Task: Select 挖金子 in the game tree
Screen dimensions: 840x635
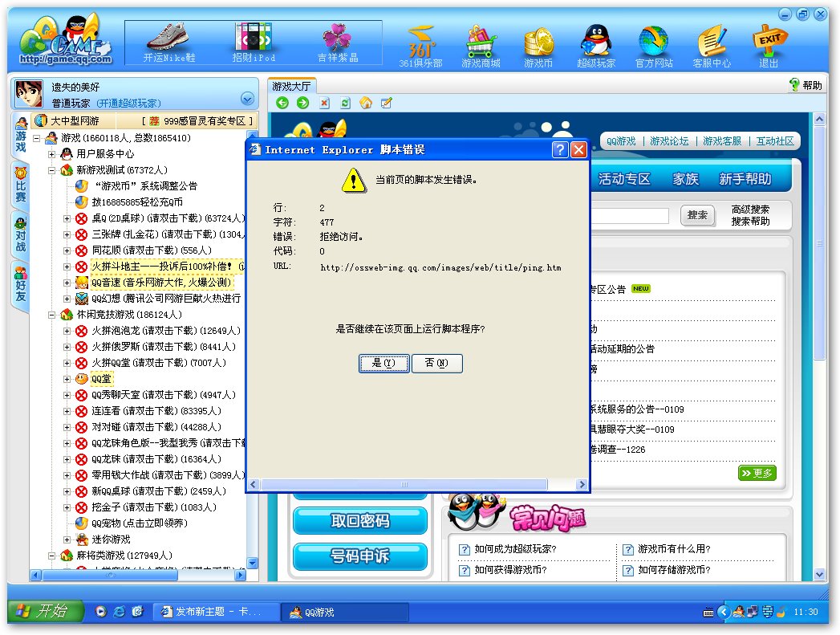Action: tap(154, 507)
